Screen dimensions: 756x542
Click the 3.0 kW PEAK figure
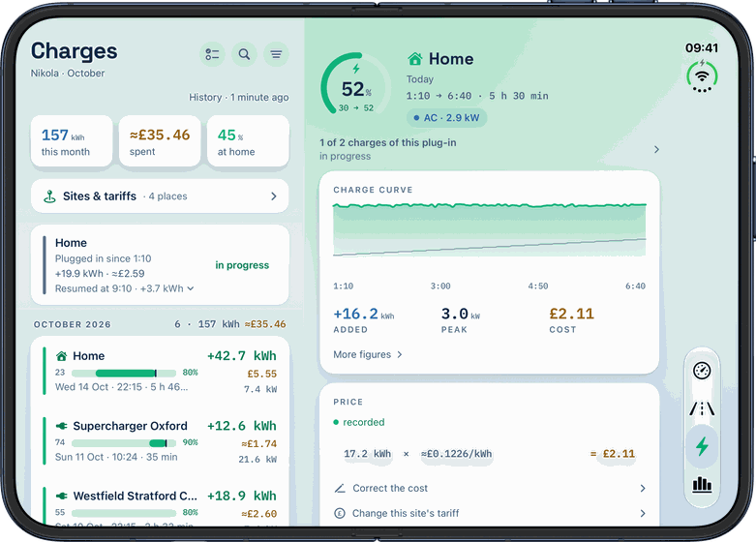click(461, 320)
